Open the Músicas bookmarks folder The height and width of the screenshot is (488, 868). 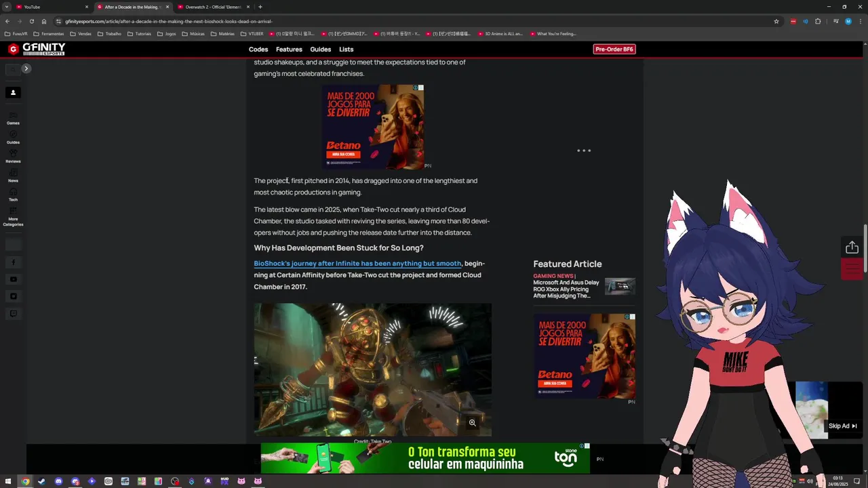pos(194,33)
